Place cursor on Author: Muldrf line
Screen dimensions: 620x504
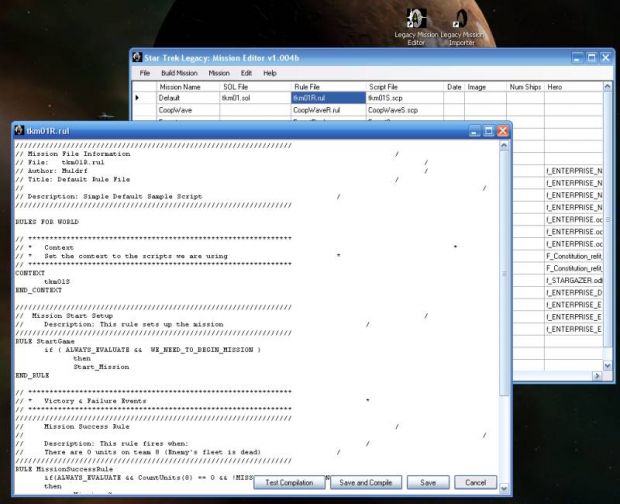point(51,171)
